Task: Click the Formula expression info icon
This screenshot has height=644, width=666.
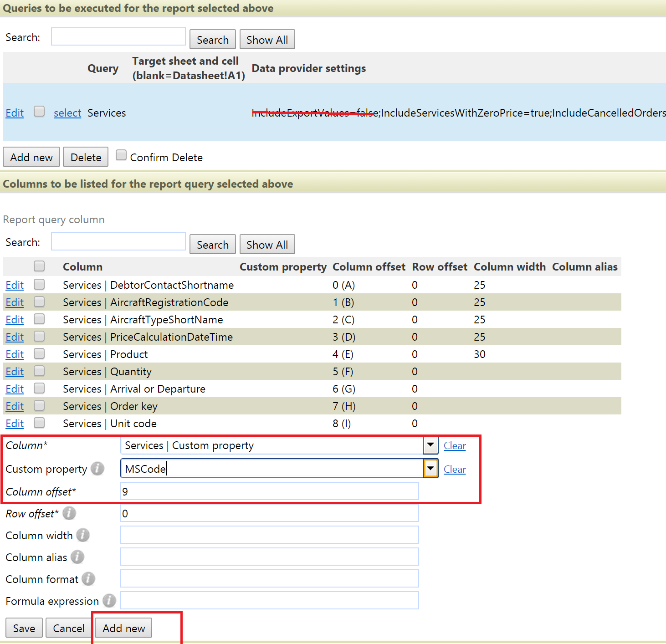Action: pyautogui.click(x=109, y=600)
